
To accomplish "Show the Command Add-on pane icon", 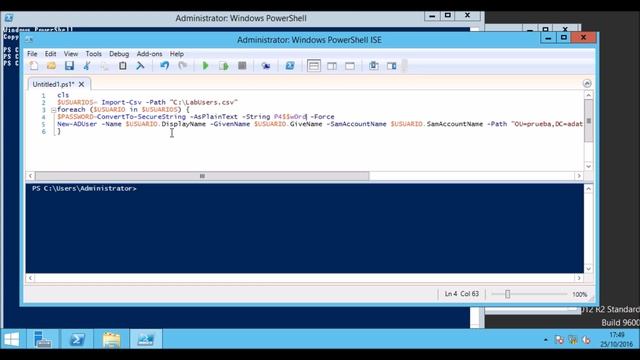I will 391,66.
